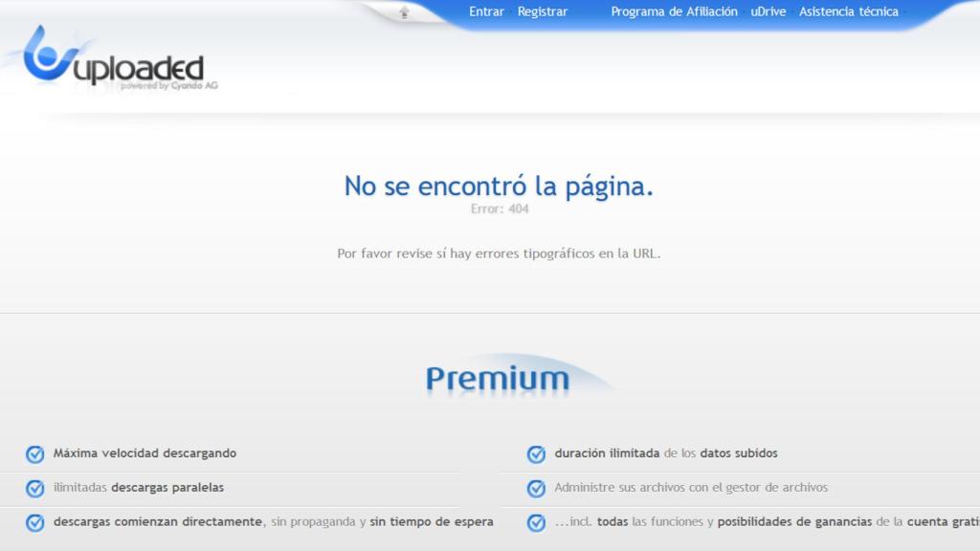This screenshot has width=980, height=551.
Task: Open the uDrive menu item
Action: point(769,11)
